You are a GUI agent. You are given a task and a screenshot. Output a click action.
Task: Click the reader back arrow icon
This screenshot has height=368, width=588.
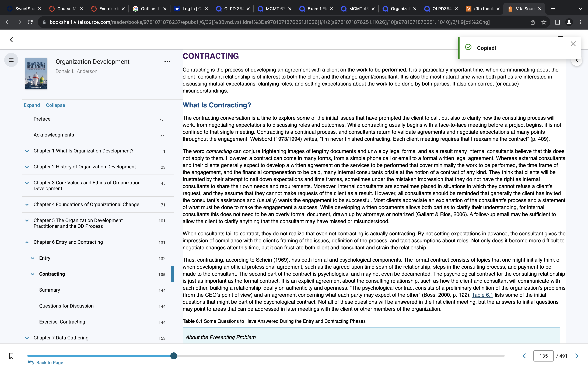[x=11, y=39]
